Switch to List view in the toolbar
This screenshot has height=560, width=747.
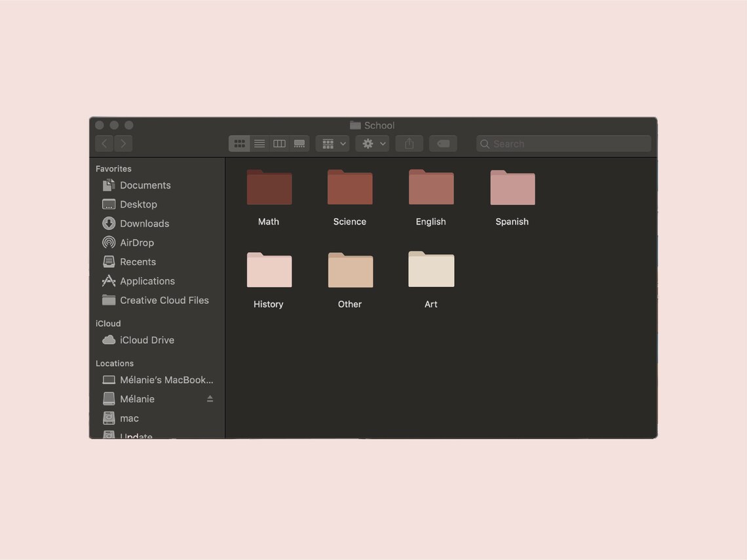point(259,143)
